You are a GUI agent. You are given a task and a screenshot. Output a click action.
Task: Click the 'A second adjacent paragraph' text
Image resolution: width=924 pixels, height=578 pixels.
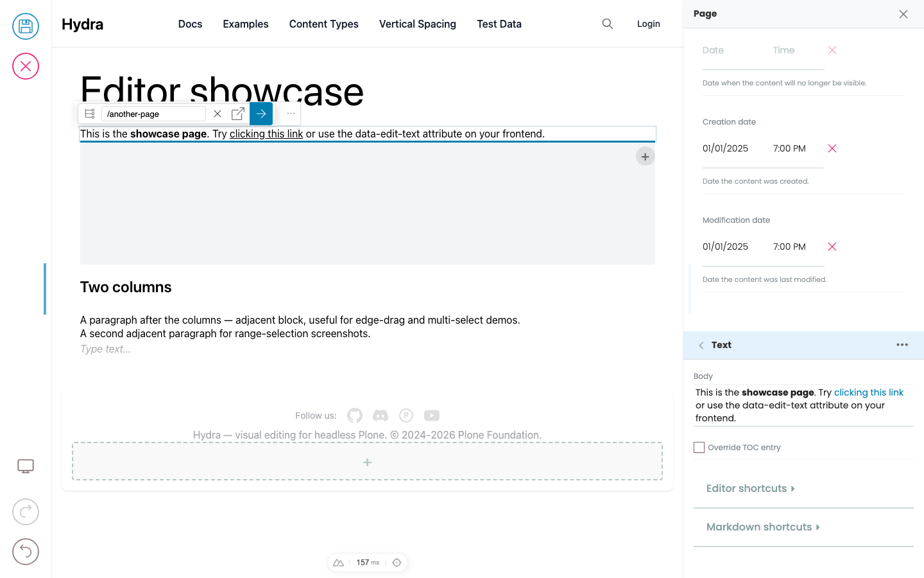pos(225,333)
